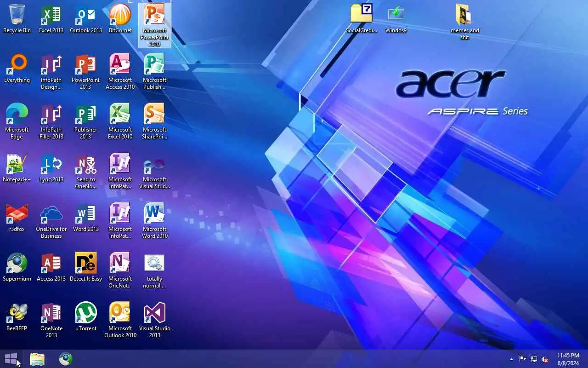Click the Detect It Easy icon

tap(86, 267)
